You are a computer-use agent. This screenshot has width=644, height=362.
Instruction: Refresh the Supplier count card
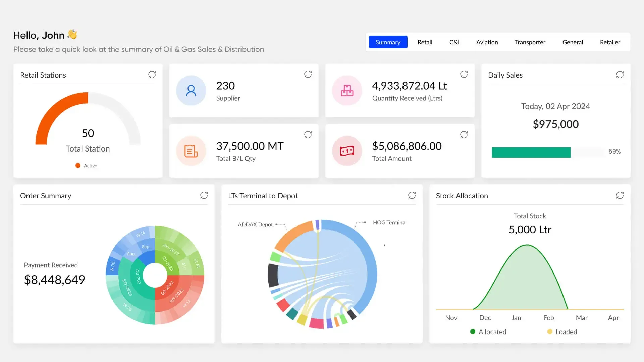308,74
